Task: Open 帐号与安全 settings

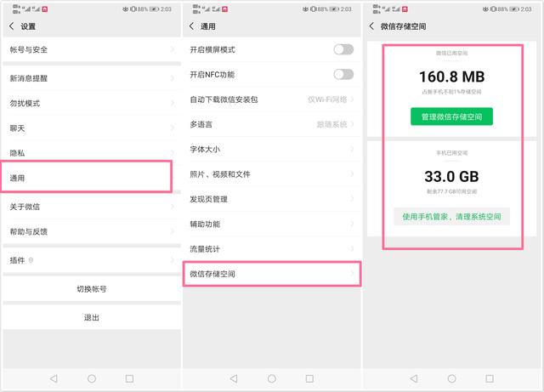Action: click(92, 49)
